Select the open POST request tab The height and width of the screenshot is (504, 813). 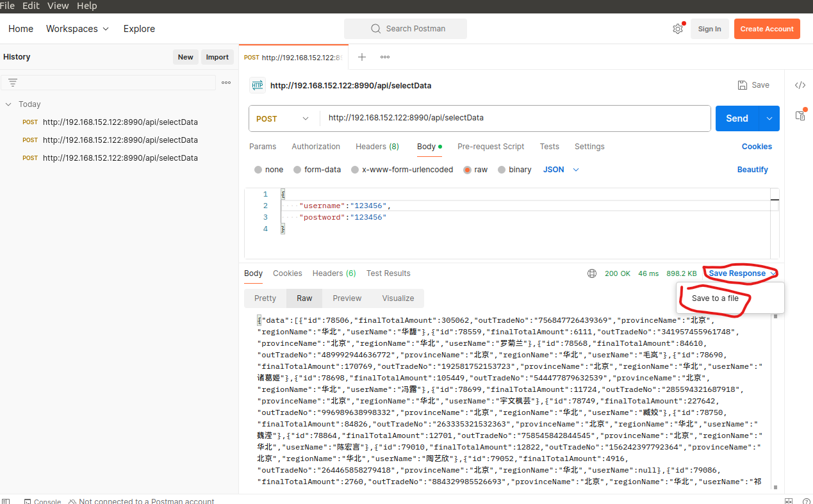pos(293,57)
